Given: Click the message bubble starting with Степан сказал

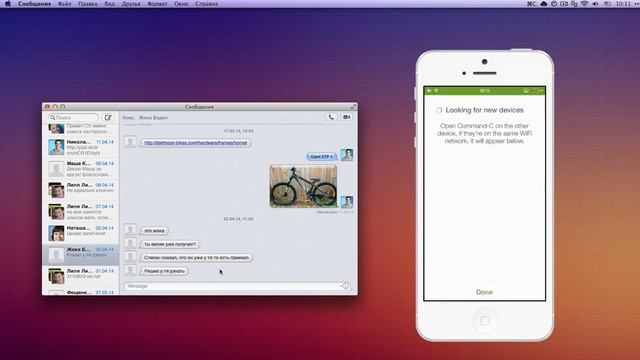Looking at the screenshot, I should coord(196,258).
